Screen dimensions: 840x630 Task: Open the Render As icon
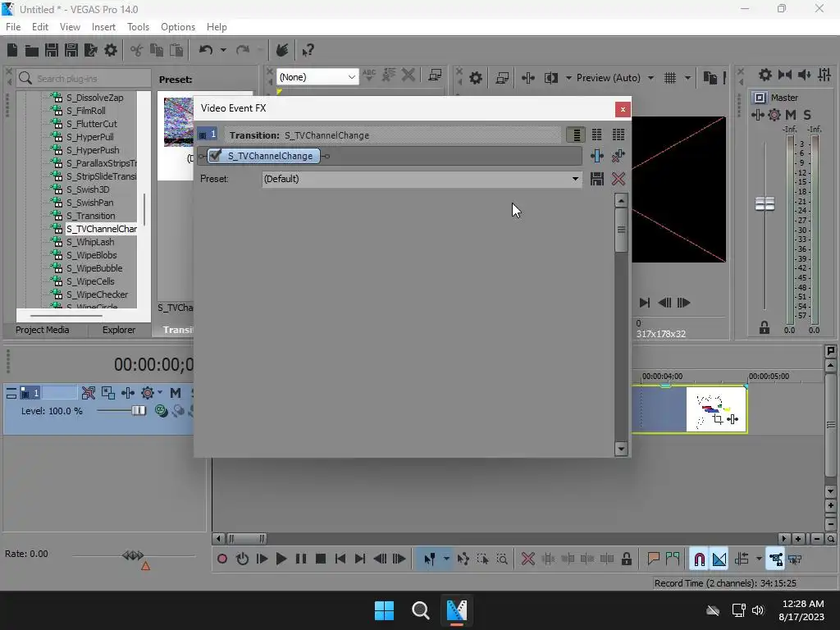click(x=90, y=50)
